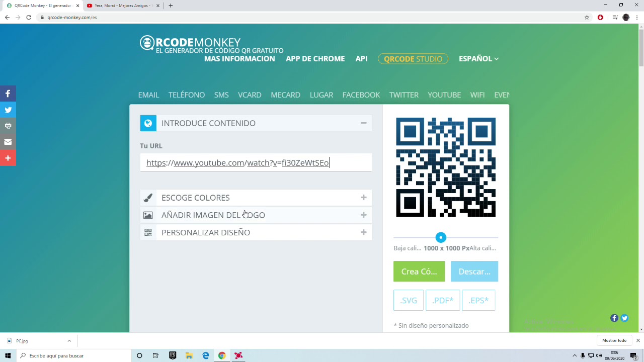This screenshot has width=644, height=362.
Task: Open the QRCODE STUDIO button
Action: coord(413,59)
